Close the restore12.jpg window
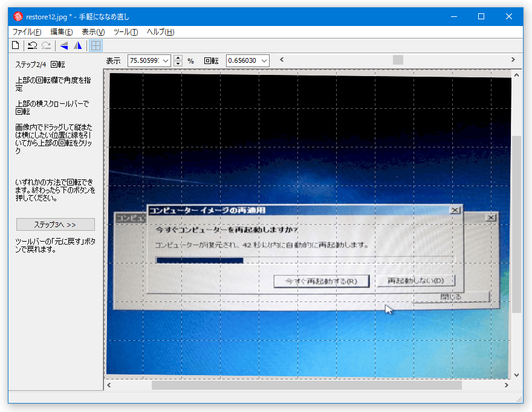The image size is (532, 412). coord(509,16)
